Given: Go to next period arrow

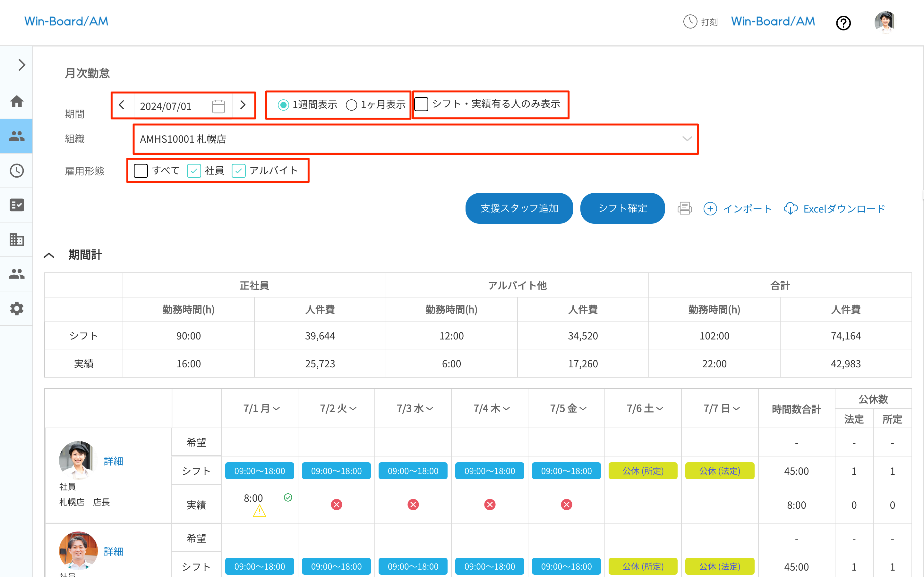Looking at the screenshot, I should pos(243,105).
